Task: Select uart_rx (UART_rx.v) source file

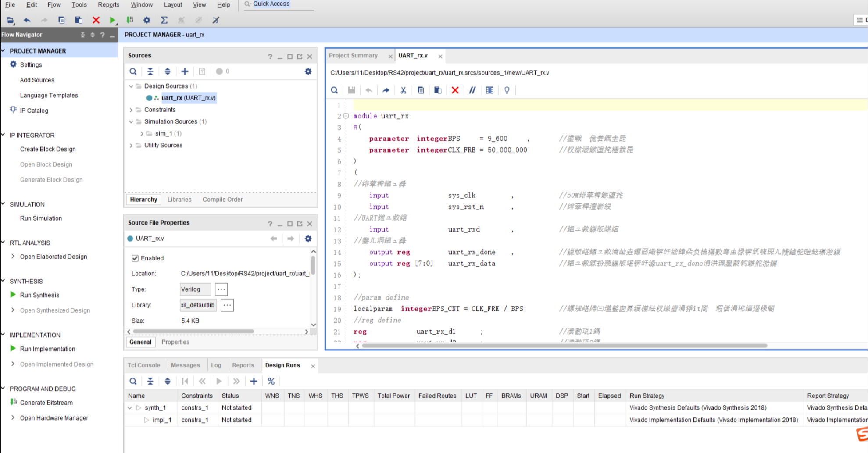Action: [x=189, y=98]
